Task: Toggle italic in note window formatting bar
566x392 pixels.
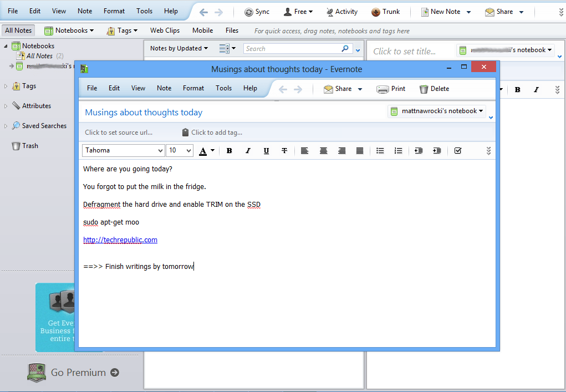Action: (x=248, y=151)
